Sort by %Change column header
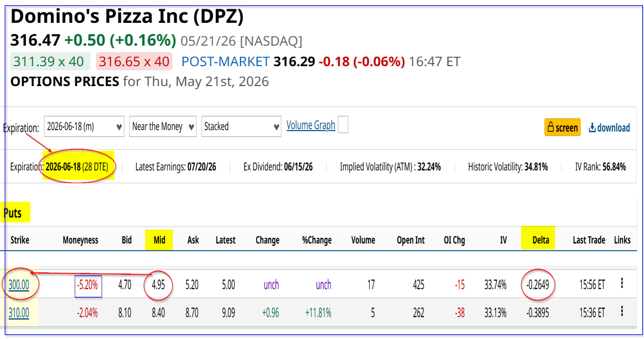Image resolution: width=644 pixels, height=339 pixels. point(316,241)
